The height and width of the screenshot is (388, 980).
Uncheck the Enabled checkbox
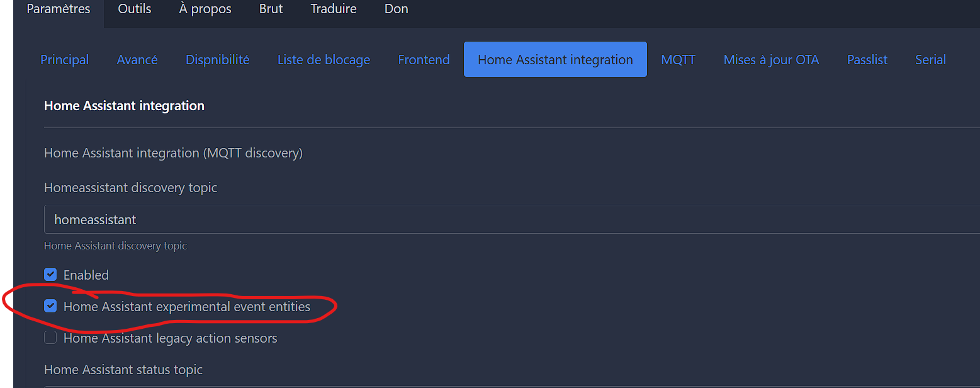pyautogui.click(x=50, y=275)
